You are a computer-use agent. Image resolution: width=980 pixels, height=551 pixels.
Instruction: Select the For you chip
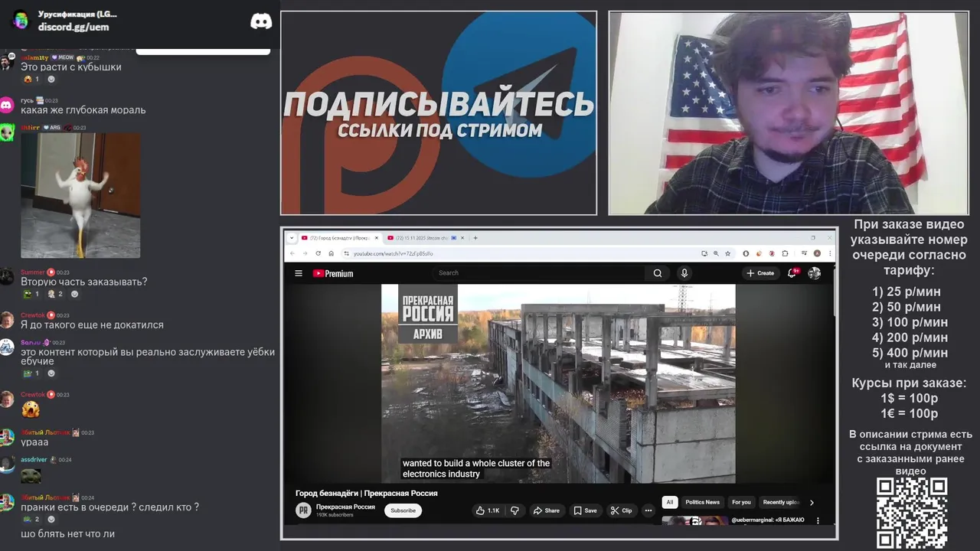point(741,502)
